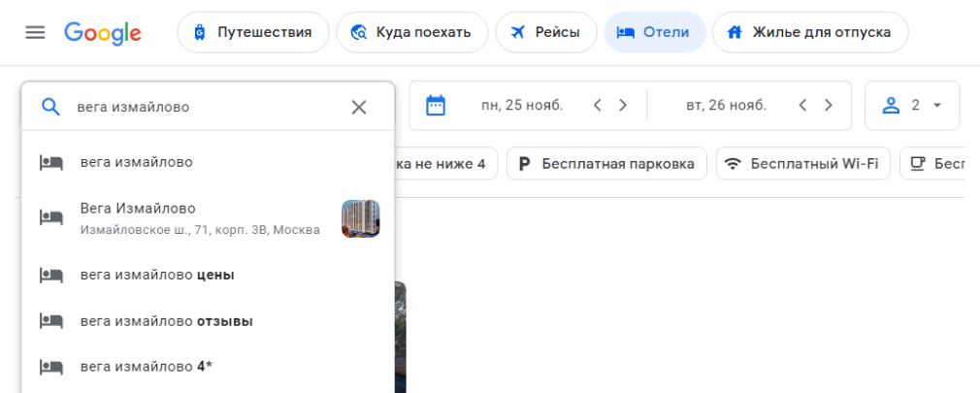Toggle the free breakfast cup filter chip
This screenshot has width=980, height=393.
pos(932,164)
